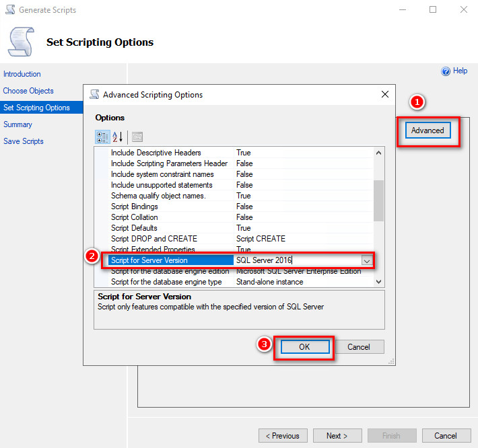
Task: Click the Categorized view icon in Options toolbar
Action: coord(102,137)
